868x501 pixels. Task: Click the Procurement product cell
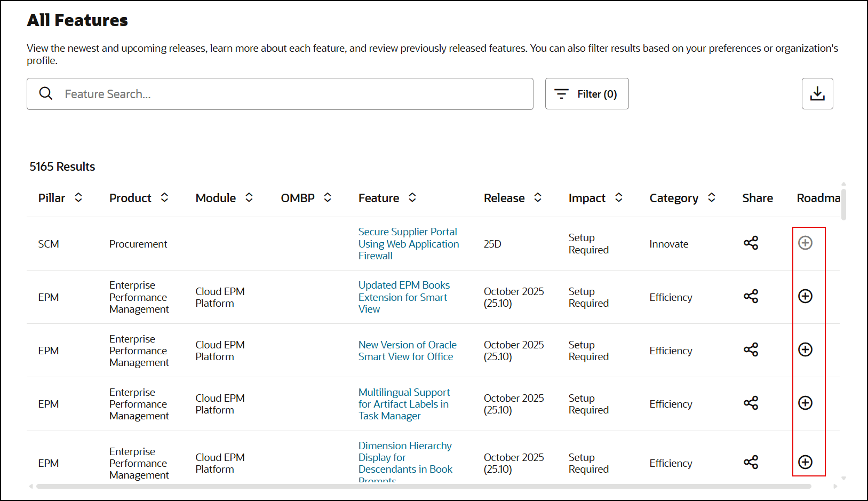(x=138, y=244)
